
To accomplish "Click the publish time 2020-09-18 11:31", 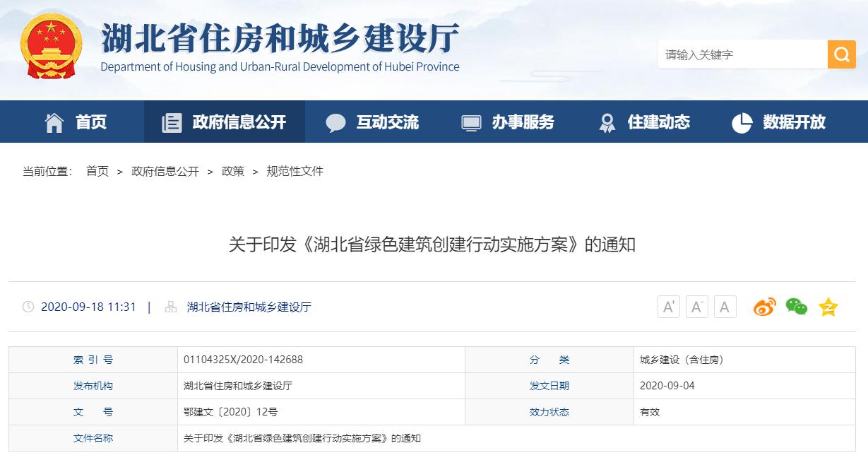I will click(x=88, y=307).
